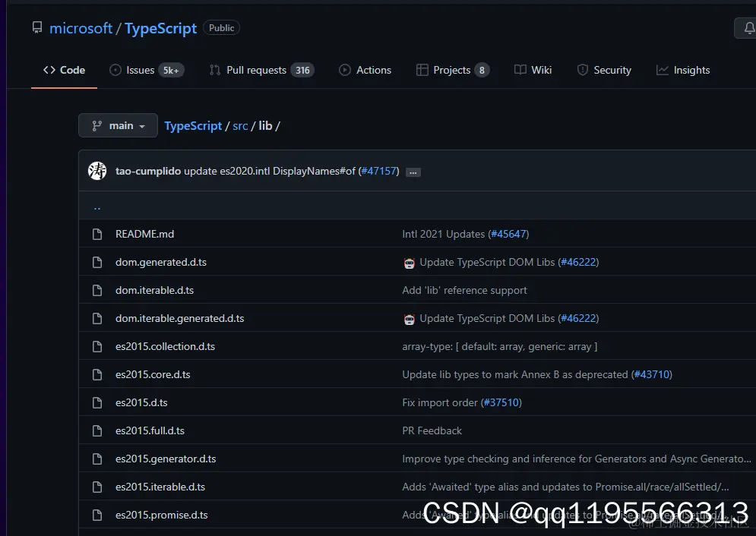Image resolution: width=756 pixels, height=536 pixels.
Task: Open es2015.collection.d.ts file
Action: pyautogui.click(x=166, y=346)
